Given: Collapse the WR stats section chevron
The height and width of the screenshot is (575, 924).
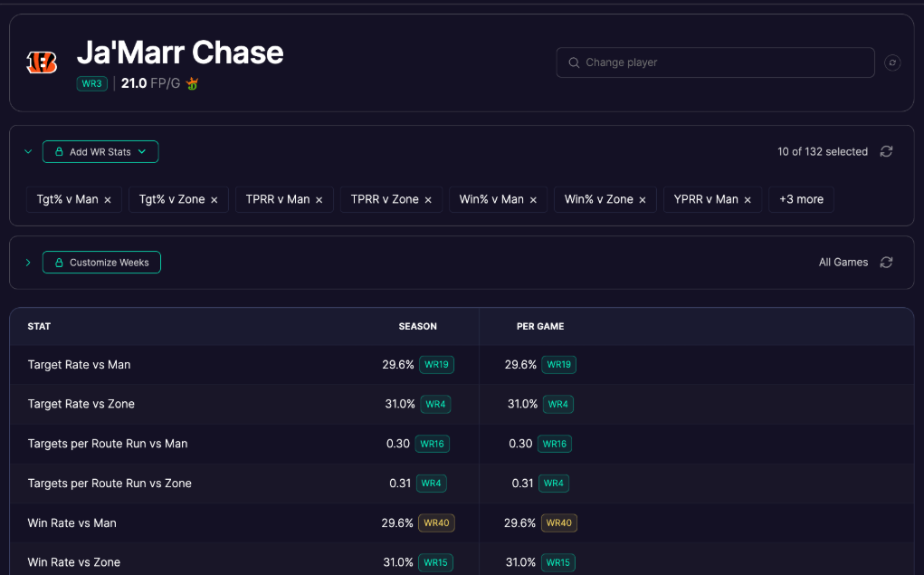Looking at the screenshot, I should pyautogui.click(x=28, y=151).
